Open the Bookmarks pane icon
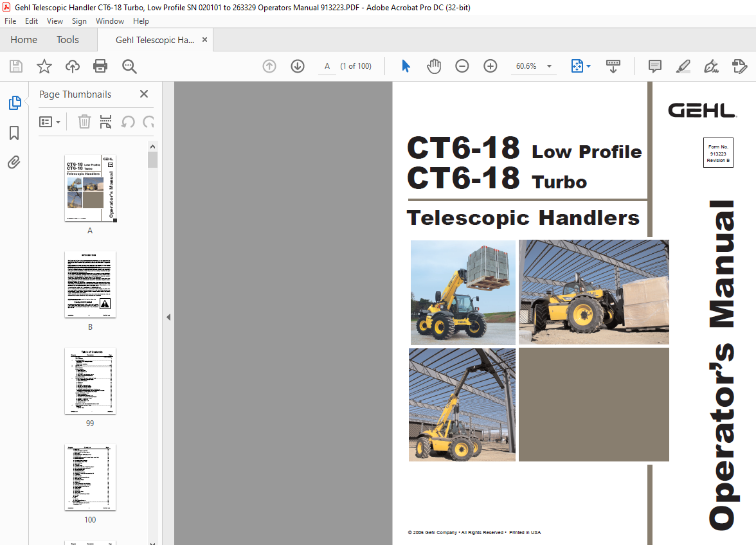This screenshot has width=756, height=545. (x=14, y=133)
